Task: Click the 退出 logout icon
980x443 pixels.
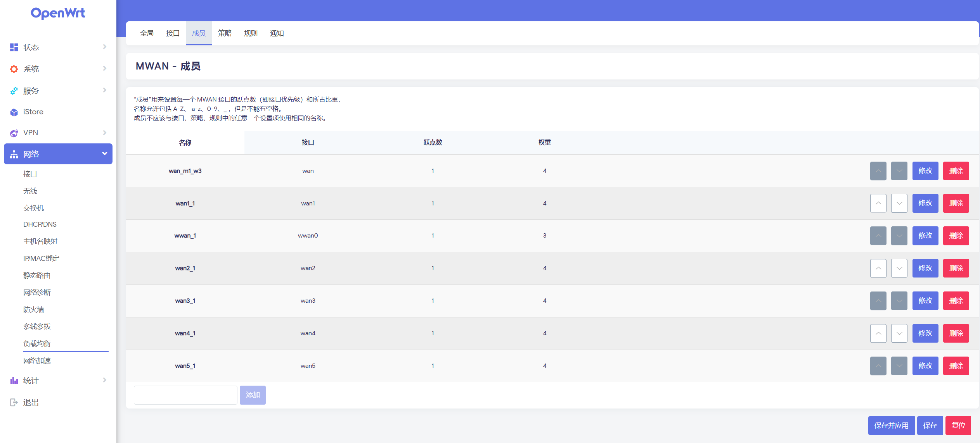Action: tap(14, 402)
